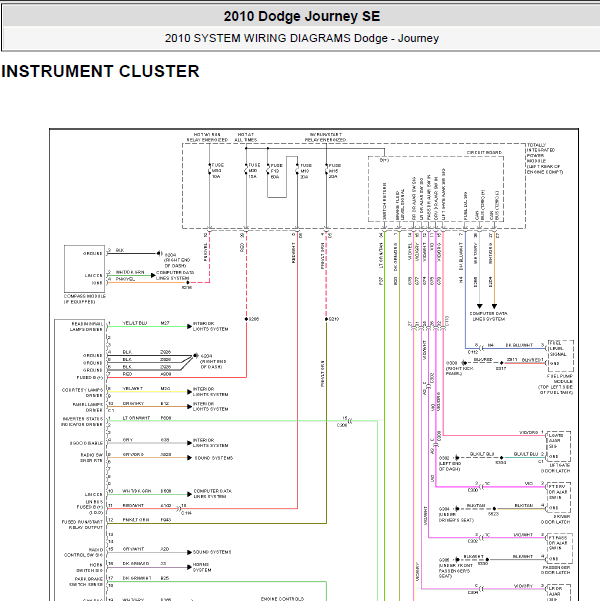Click the 'COURTESY LAMPS DRIVER' pin label

tap(82, 392)
